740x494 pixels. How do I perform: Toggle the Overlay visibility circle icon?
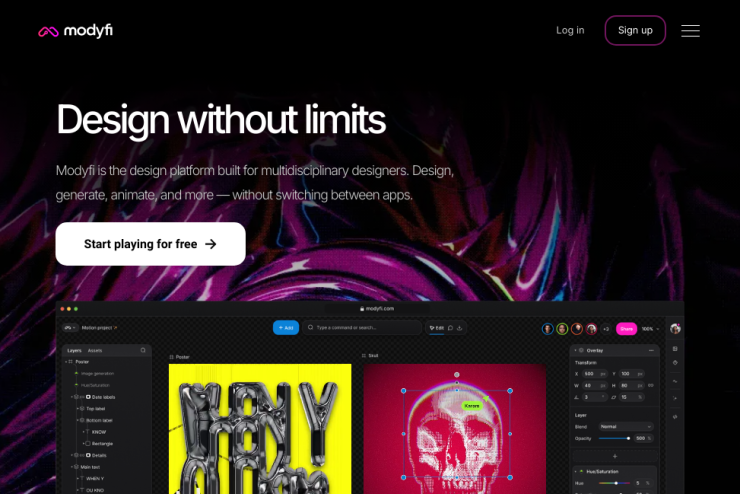[581, 351]
